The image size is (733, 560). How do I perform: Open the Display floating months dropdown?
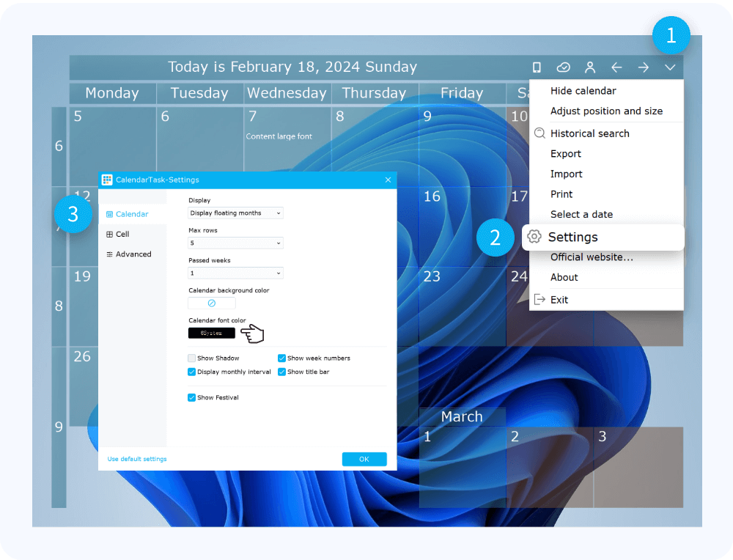(235, 213)
